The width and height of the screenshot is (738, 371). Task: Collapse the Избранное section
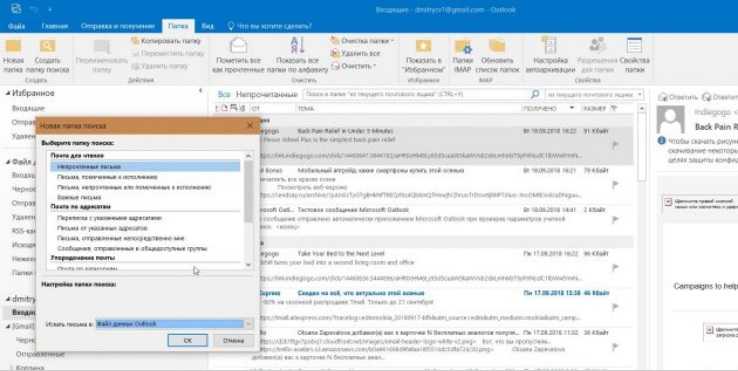pyautogui.click(x=8, y=94)
